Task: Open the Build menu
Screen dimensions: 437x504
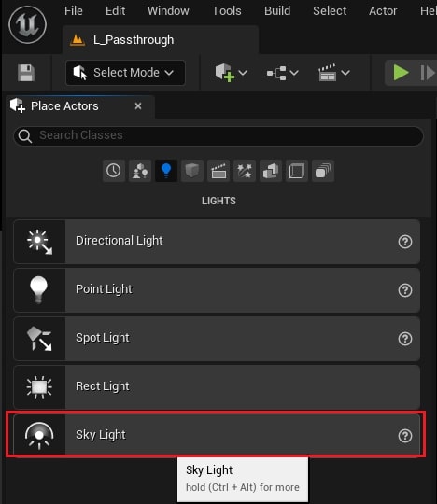Action: tap(277, 11)
